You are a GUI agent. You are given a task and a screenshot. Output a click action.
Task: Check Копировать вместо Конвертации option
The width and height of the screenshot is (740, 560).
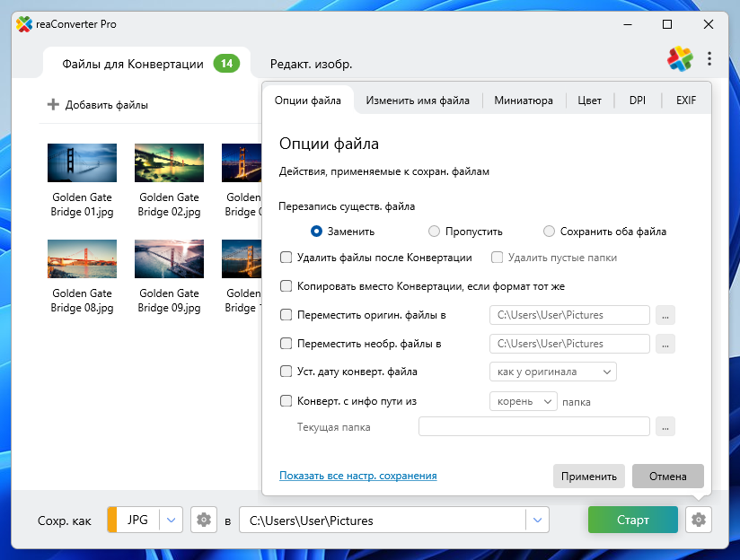(x=286, y=286)
